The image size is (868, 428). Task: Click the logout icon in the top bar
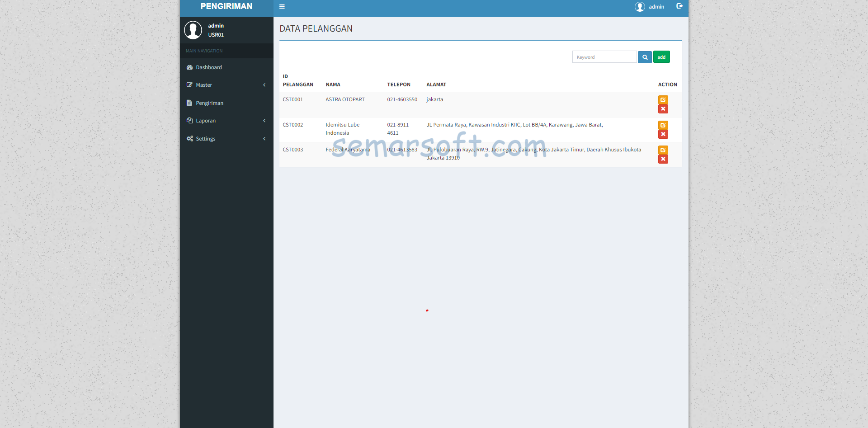click(679, 6)
